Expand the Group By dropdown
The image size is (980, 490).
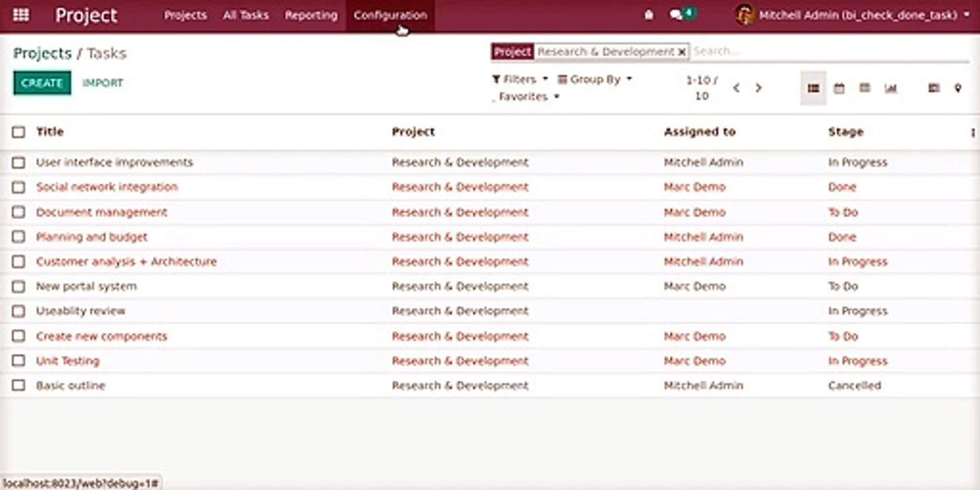click(x=595, y=80)
